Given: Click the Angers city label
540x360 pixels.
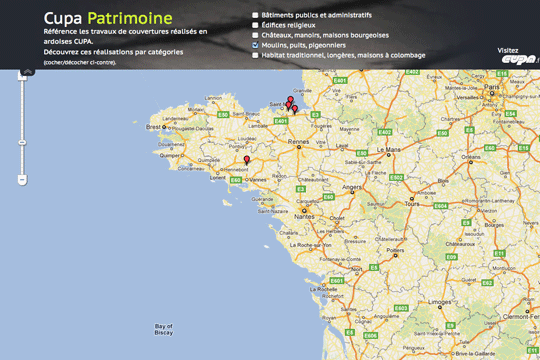Looking at the screenshot, I should (x=352, y=187).
